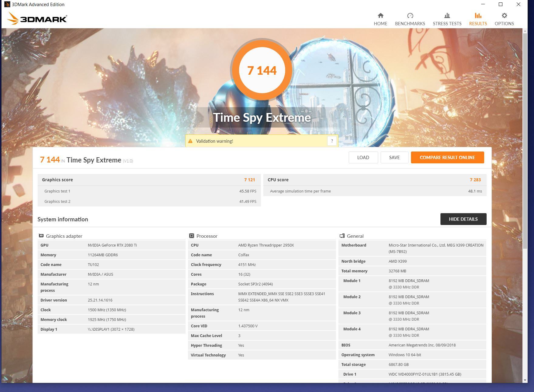Click the Validation warning! message

click(214, 141)
